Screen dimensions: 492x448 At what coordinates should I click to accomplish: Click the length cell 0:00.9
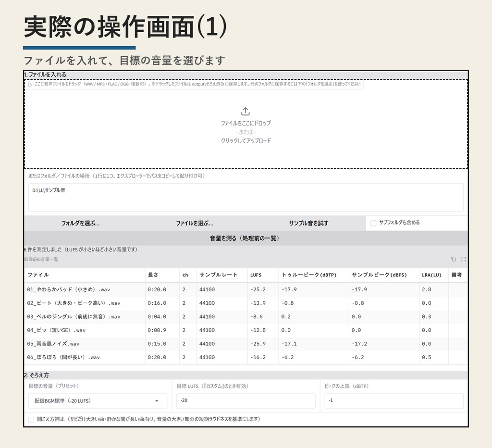(x=157, y=330)
